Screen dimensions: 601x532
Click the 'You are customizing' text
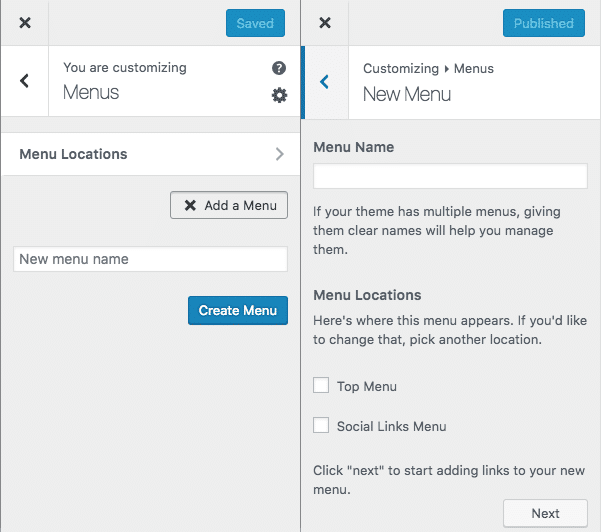point(125,68)
